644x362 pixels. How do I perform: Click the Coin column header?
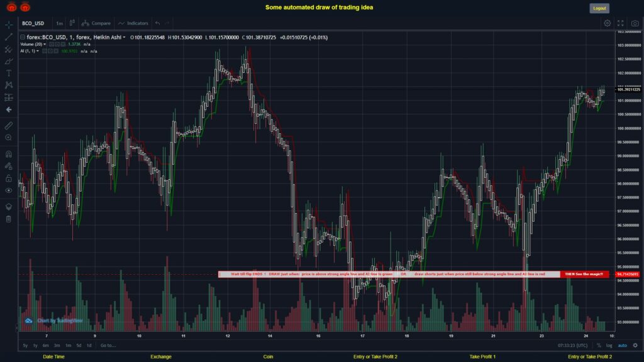[x=268, y=357]
